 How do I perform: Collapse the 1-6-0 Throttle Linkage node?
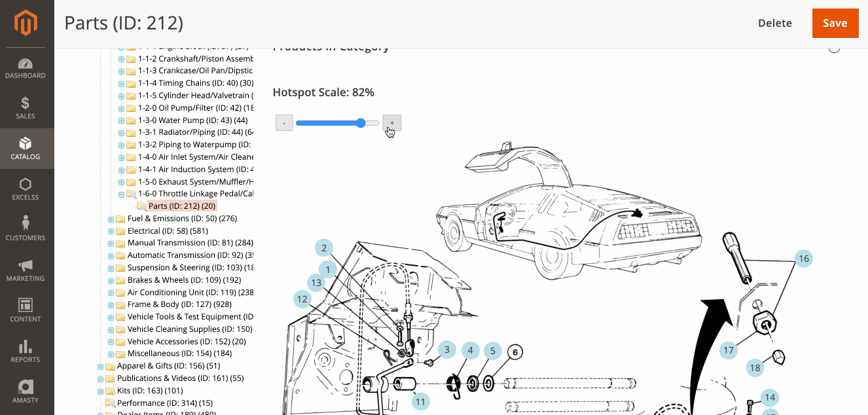pyautogui.click(x=121, y=194)
